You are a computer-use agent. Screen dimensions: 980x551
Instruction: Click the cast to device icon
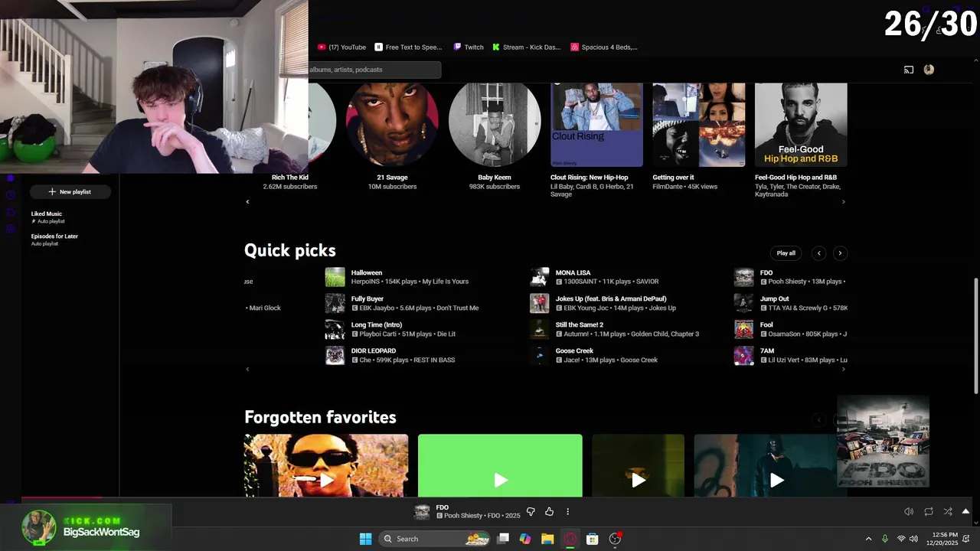click(x=909, y=70)
